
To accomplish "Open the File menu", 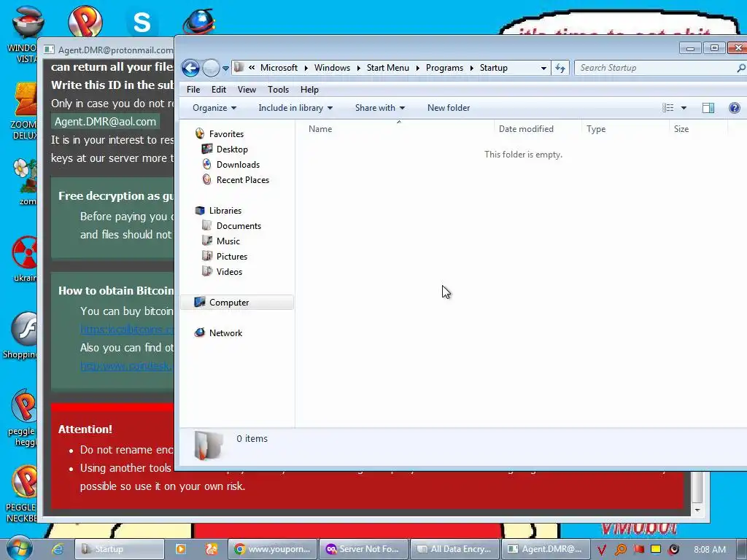I will (193, 90).
